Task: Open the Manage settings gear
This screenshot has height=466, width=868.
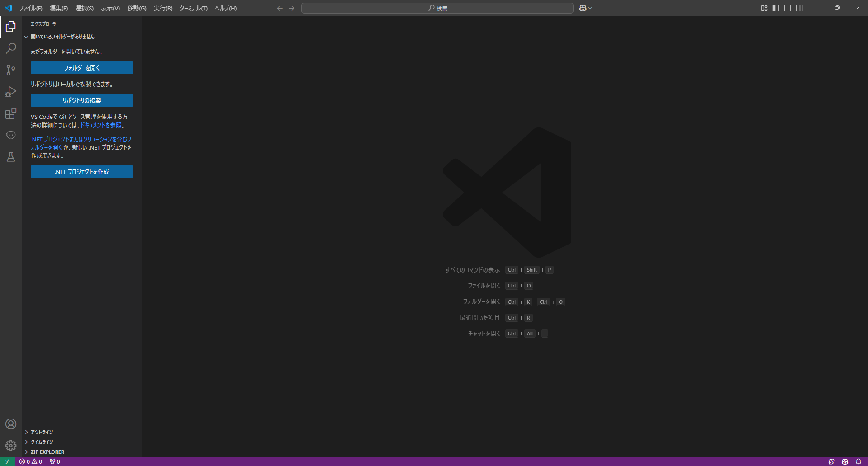Action: (10, 446)
